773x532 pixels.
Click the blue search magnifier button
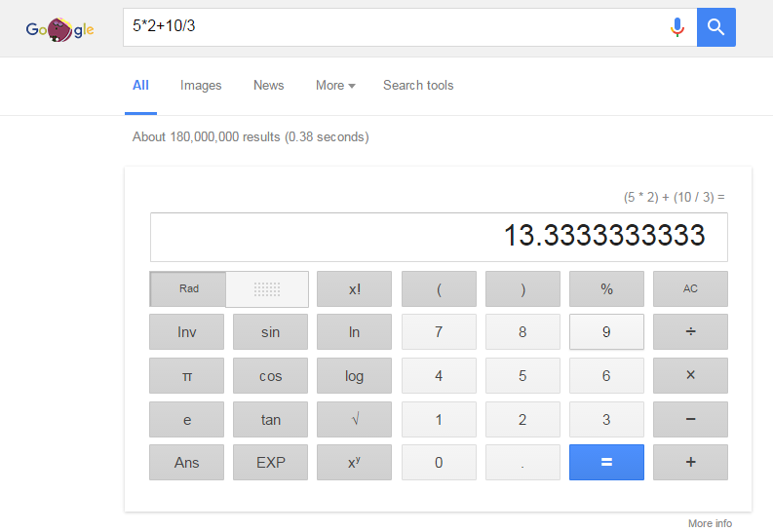(x=716, y=27)
